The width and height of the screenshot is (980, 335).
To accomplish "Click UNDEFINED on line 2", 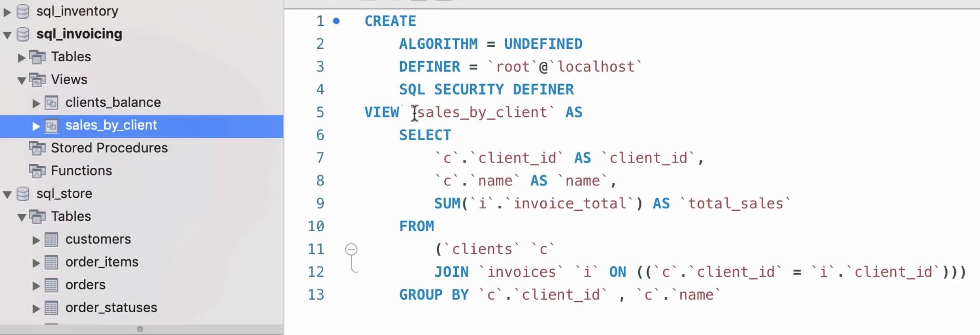I will click(543, 44).
